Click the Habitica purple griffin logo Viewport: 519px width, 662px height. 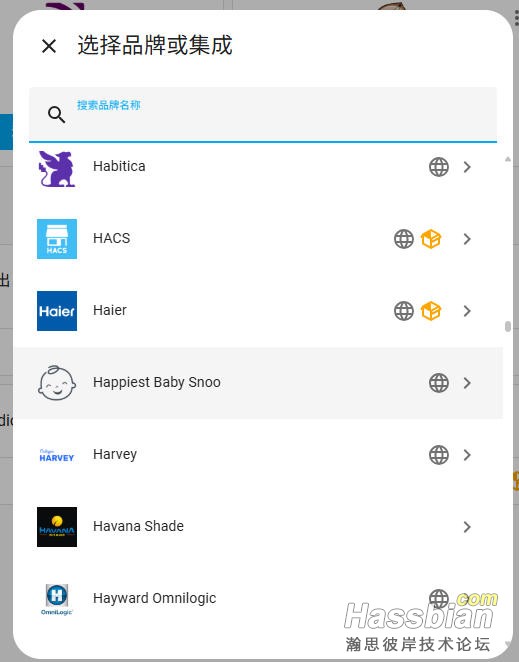(x=57, y=168)
